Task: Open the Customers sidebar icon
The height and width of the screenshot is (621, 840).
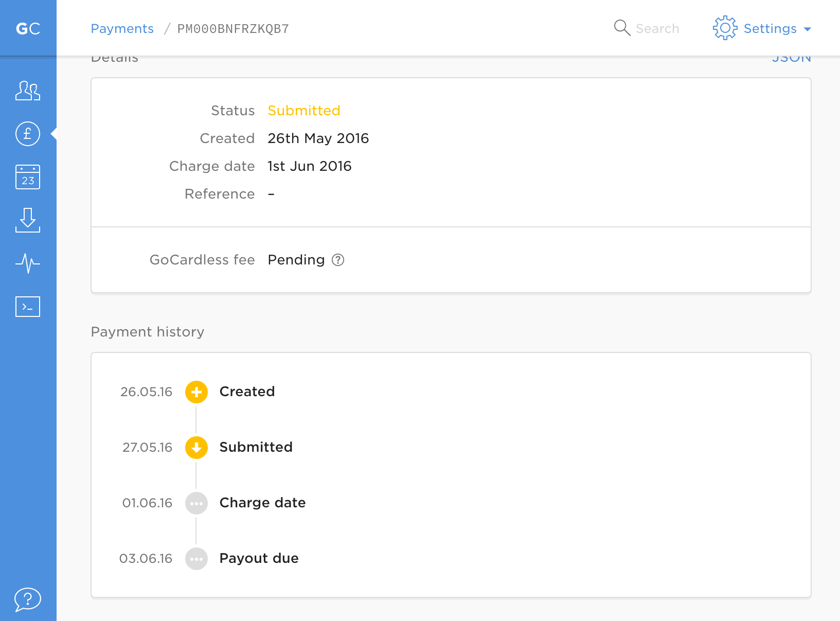Action: [x=28, y=91]
